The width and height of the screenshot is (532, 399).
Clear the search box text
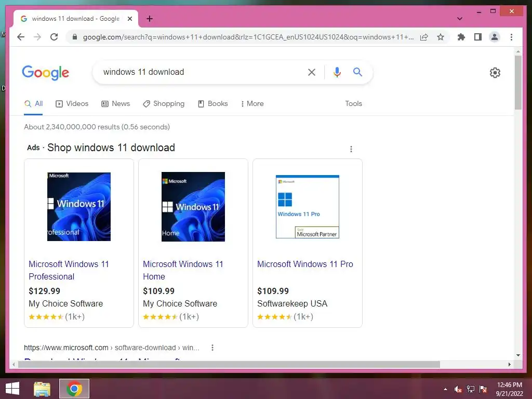click(312, 72)
